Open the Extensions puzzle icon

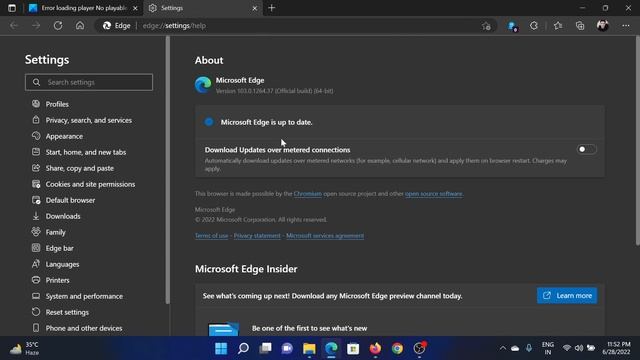[533, 26]
